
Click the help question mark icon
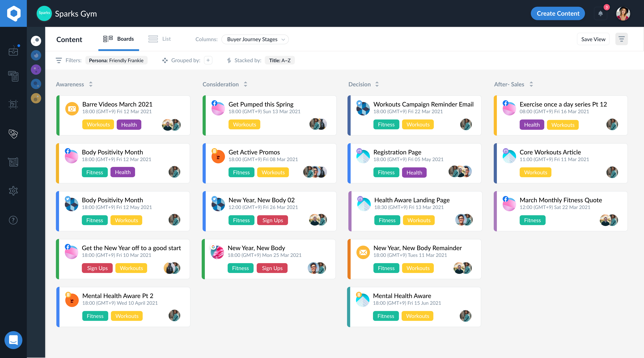[13, 220]
